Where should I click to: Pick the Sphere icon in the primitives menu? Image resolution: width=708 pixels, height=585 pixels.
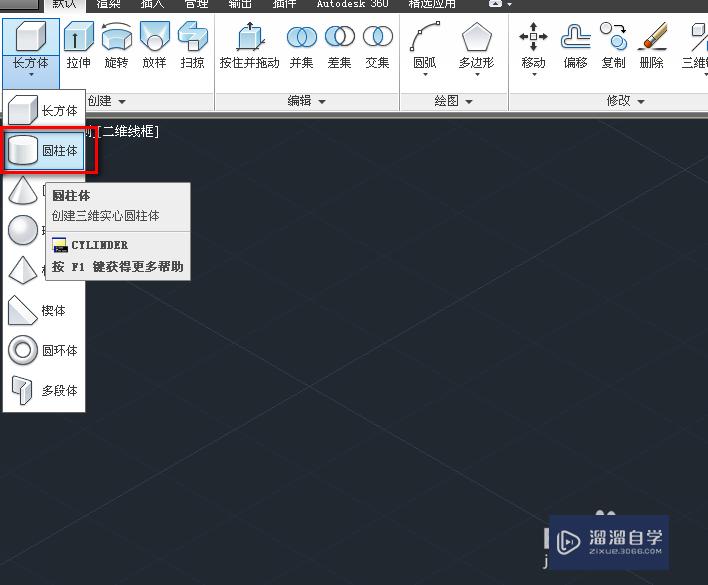[x=23, y=230]
